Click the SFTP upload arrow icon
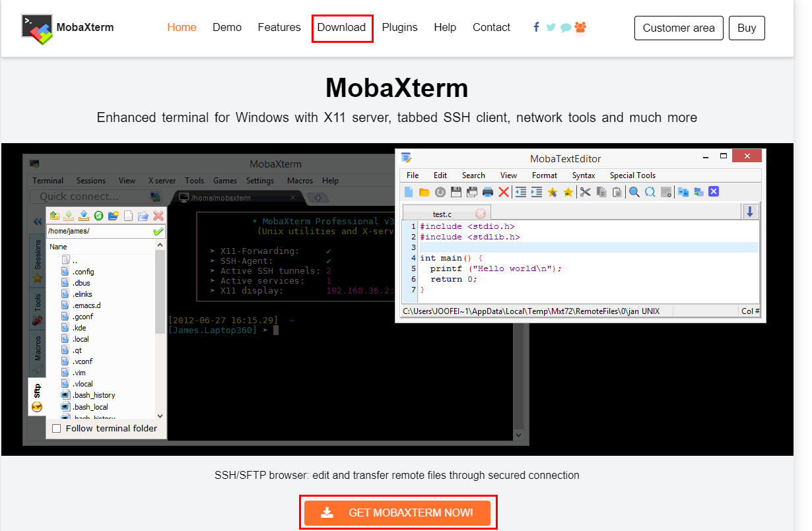 (84, 215)
